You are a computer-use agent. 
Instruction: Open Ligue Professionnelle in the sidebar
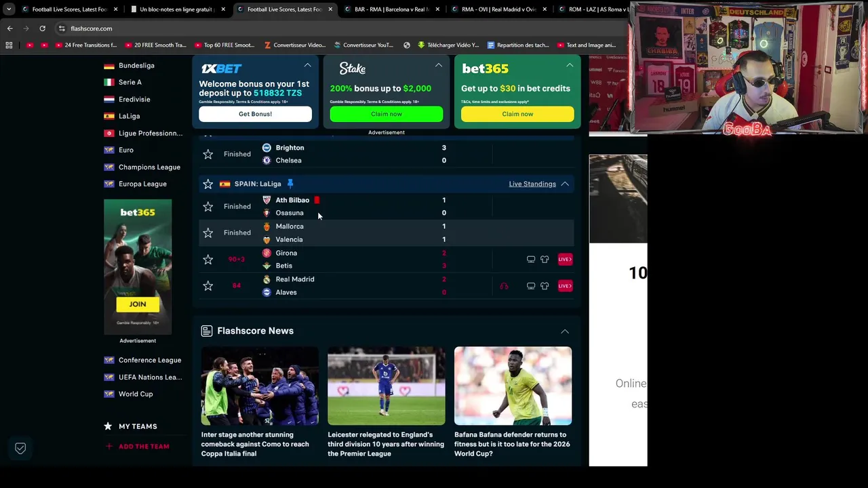(150, 133)
